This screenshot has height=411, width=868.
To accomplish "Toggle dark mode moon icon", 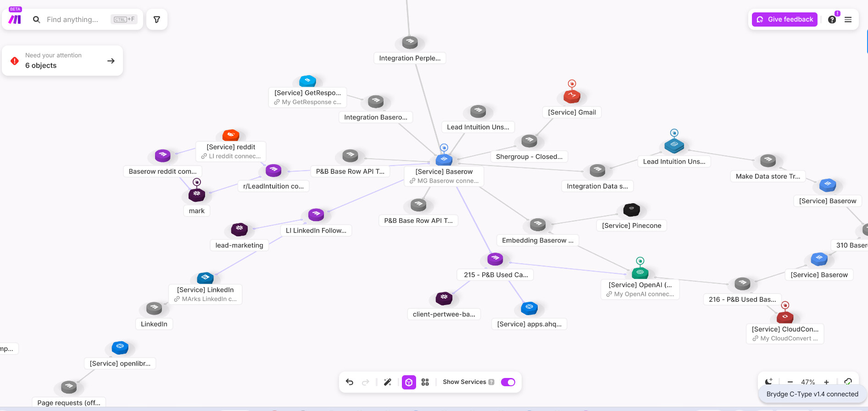I will coord(769,382).
